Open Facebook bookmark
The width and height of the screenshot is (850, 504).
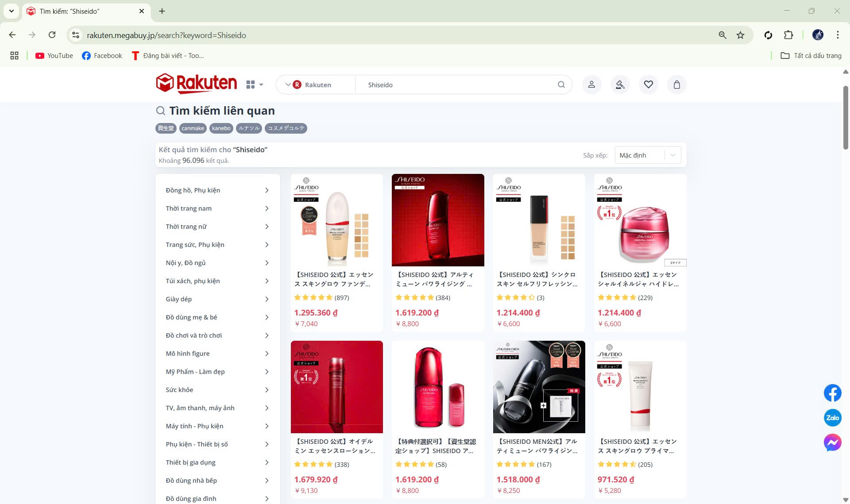coord(102,56)
